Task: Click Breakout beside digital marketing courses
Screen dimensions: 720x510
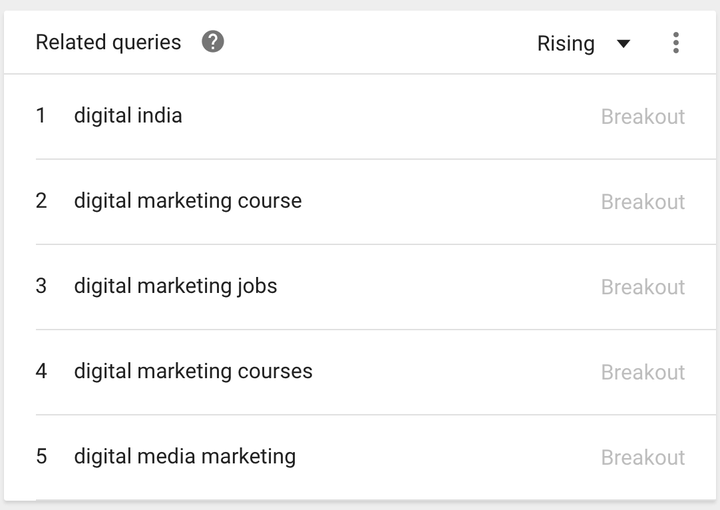Action: tap(643, 372)
